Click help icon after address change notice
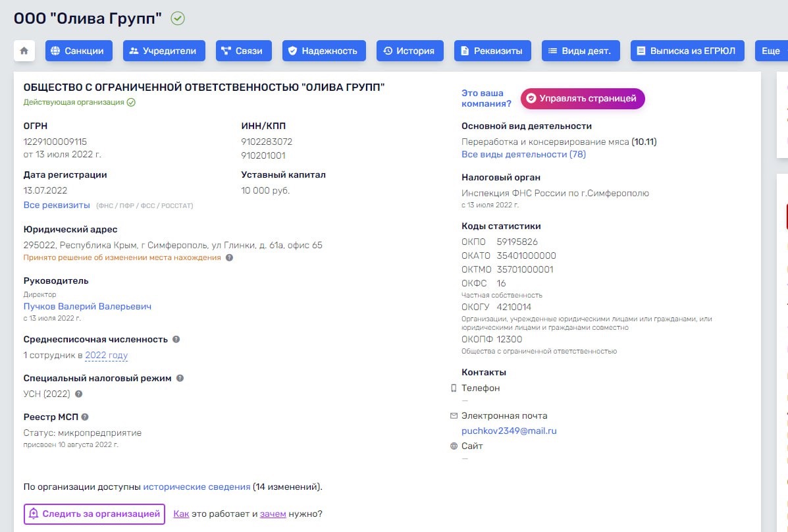This screenshot has width=788, height=532. [x=229, y=257]
